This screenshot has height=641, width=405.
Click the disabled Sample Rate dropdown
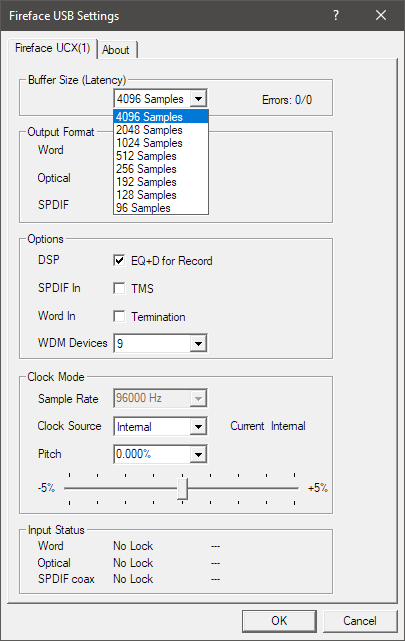[x=160, y=398]
